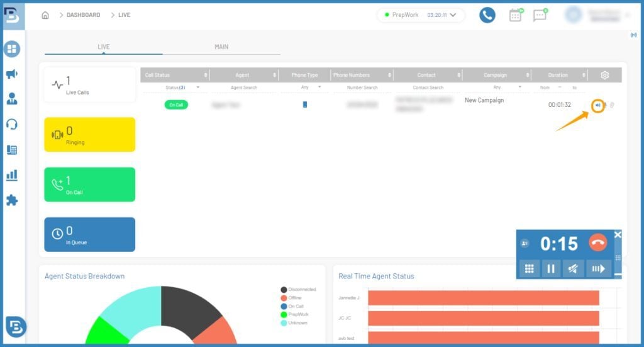Screen dimensions: 644x347
Task: Click the company logo at sidebar top
Action: pyautogui.click(x=11, y=16)
